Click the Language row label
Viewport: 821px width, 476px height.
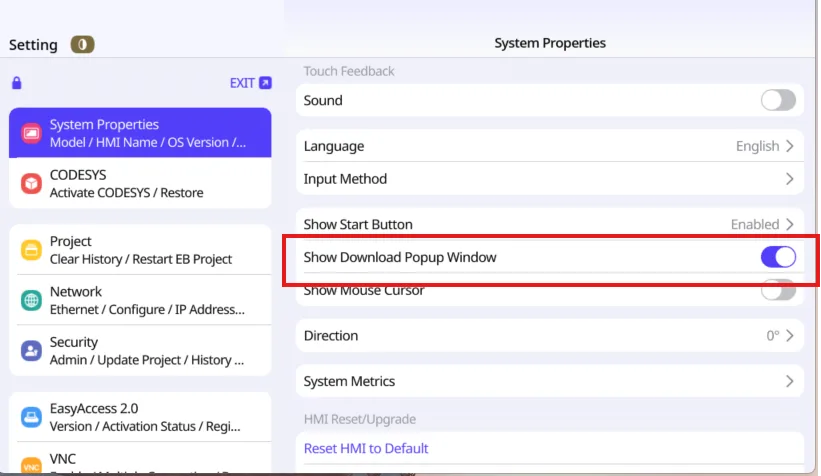click(334, 146)
